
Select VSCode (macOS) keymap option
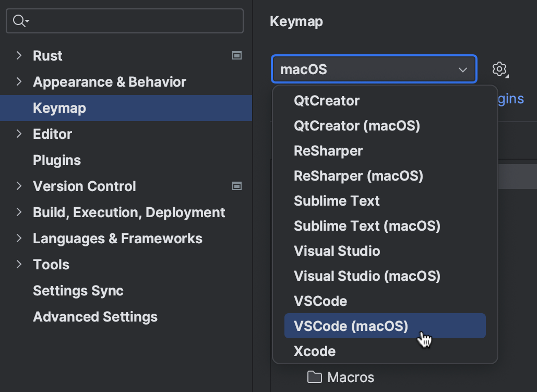[351, 326]
